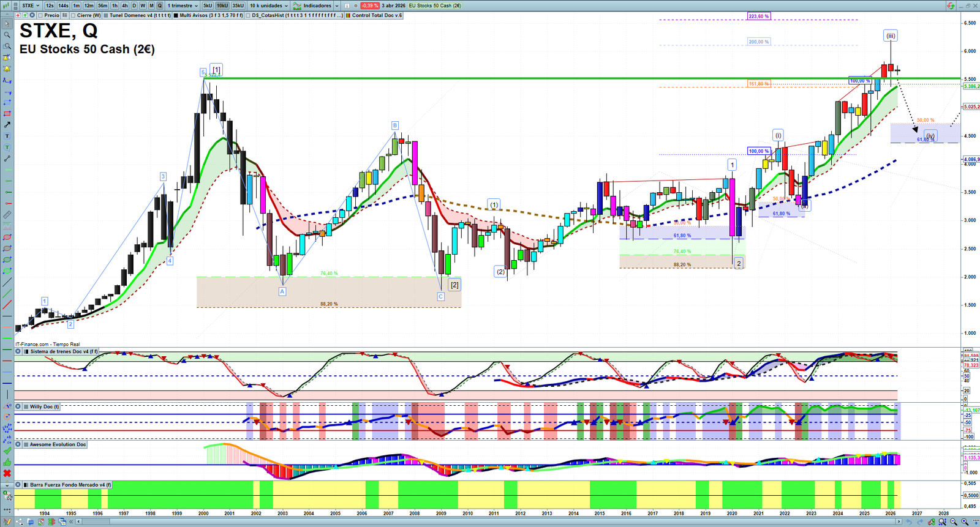980x527 pixels.
Task: Switch to the W weekly timeframe
Action: point(143,6)
